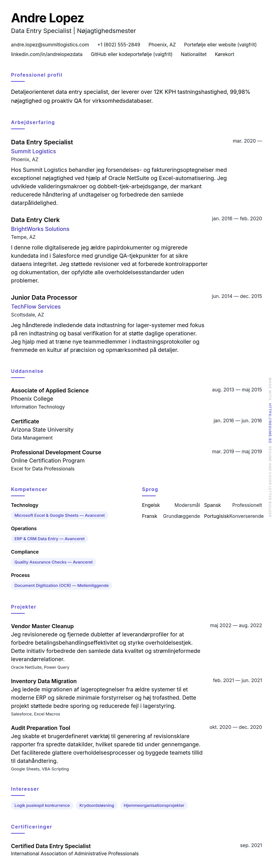The image size is (273, 868).
Task: Click the Vendor Master Cleanup project title
Action: 42,626
